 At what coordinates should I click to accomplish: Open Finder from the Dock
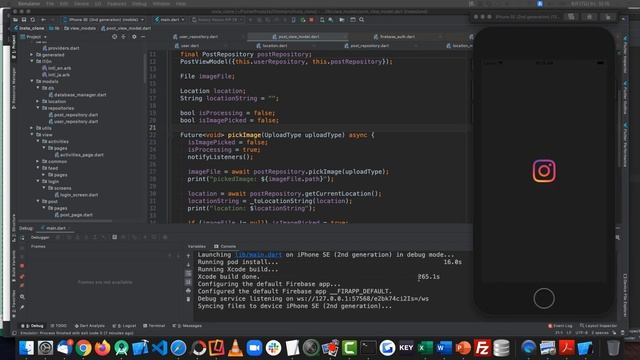click(x=27, y=348)
